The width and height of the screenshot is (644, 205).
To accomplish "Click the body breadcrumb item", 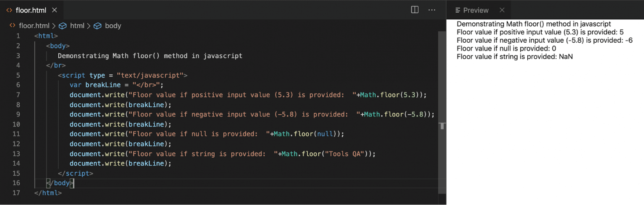I will point(113,26).
